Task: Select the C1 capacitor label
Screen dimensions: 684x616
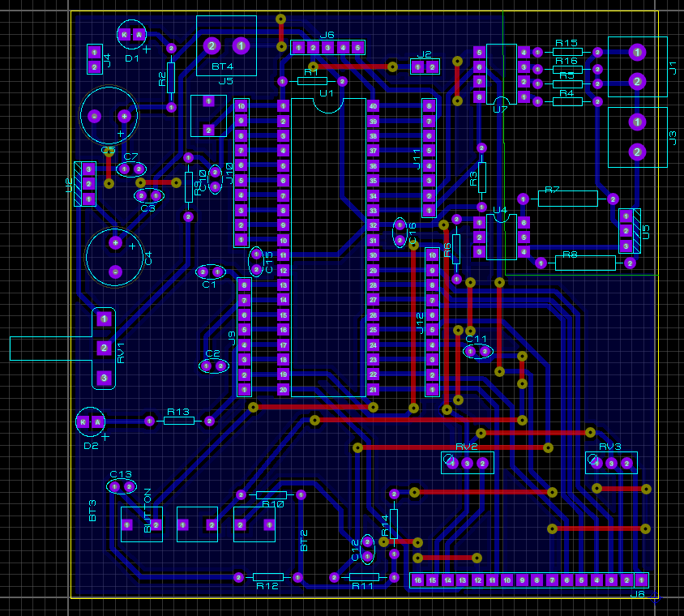Action: pyautogui.click(x=209, y=284)
